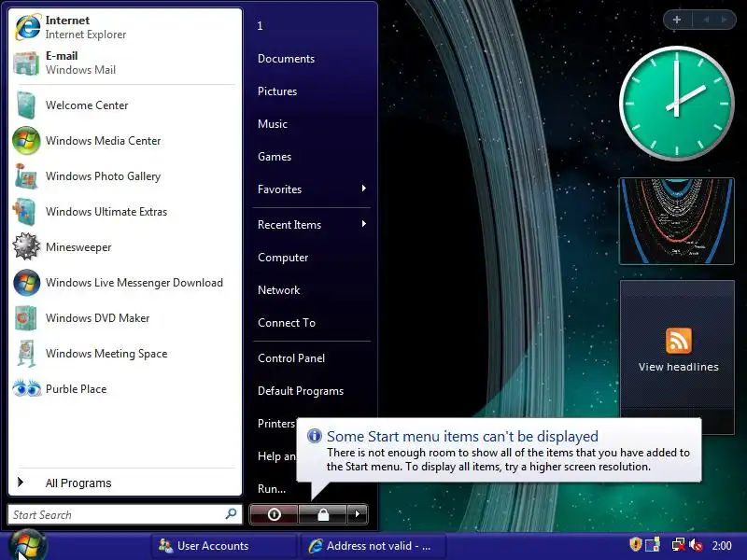Click the security shield tray icon
747x560 pixels.
(x=636, y=544)
